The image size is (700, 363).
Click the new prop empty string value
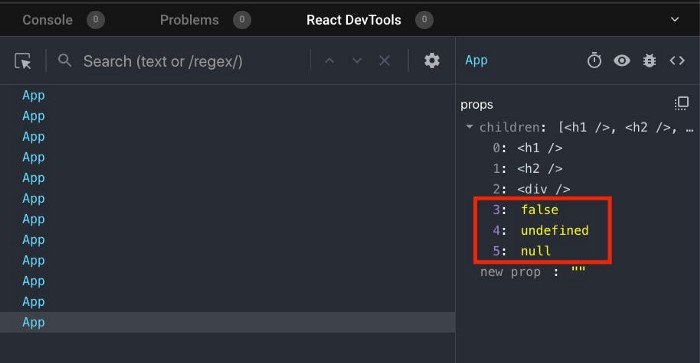coord(578,271)
